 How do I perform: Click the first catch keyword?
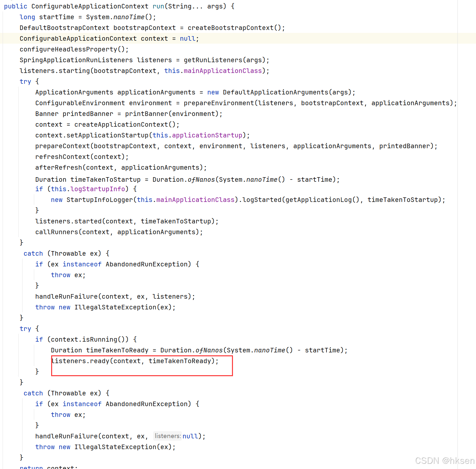pyautogui.click(x=33, y=253)
